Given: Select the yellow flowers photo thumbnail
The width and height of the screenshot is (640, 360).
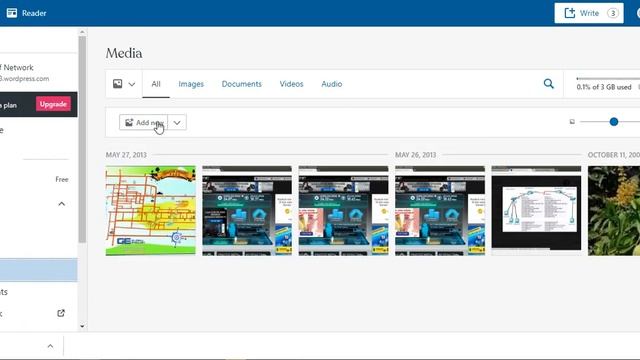Looking at the screenshot, I should coord(614,211).
